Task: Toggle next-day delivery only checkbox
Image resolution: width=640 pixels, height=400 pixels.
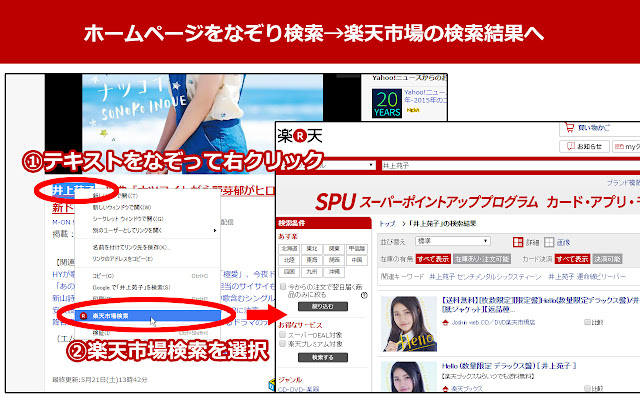Action: (283, 287)
